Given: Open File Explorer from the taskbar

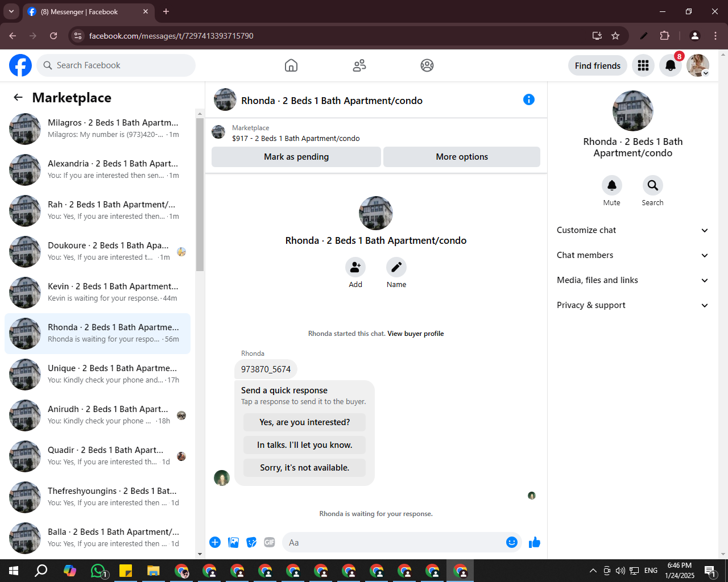Looking at the screenshot, I should (x=154, y=571).
